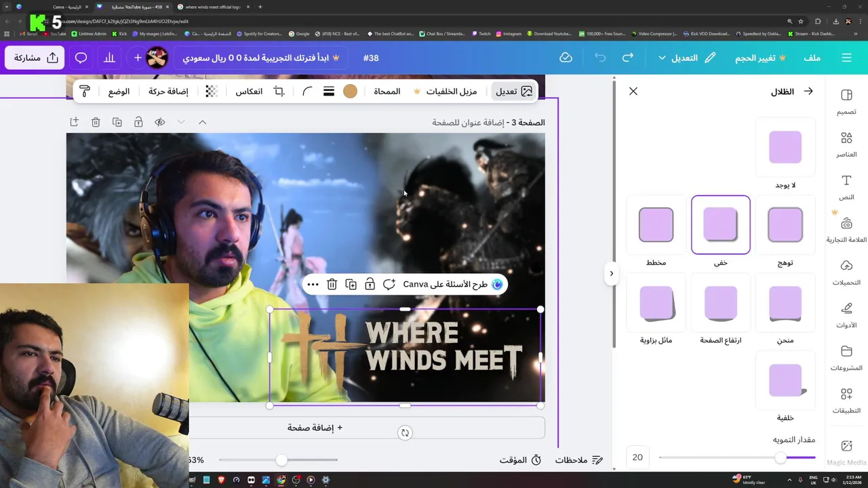Screen dimensions: 868x488
Task: Open the border color swatch
Action: pyautogui.click(x=350, y=91)
